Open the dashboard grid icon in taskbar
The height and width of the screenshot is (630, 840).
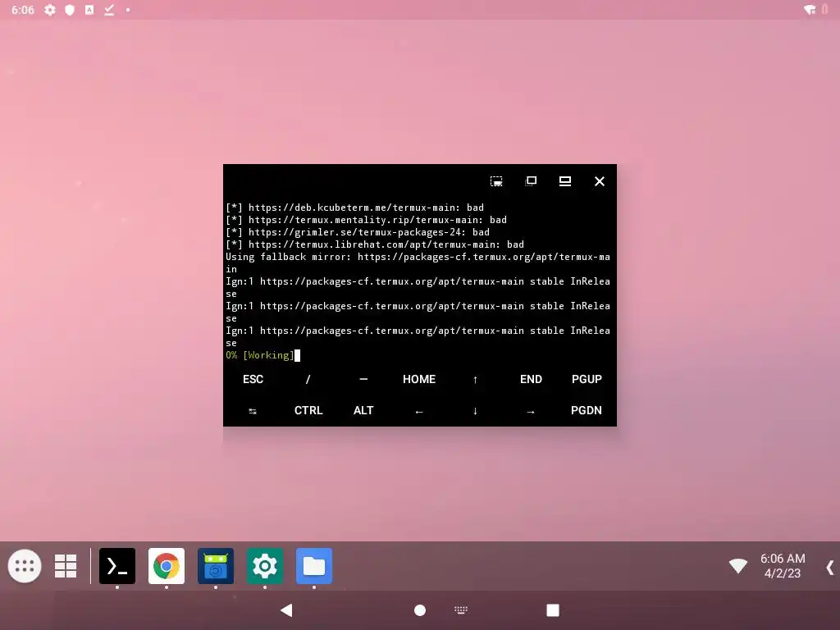tap(66, 566)
